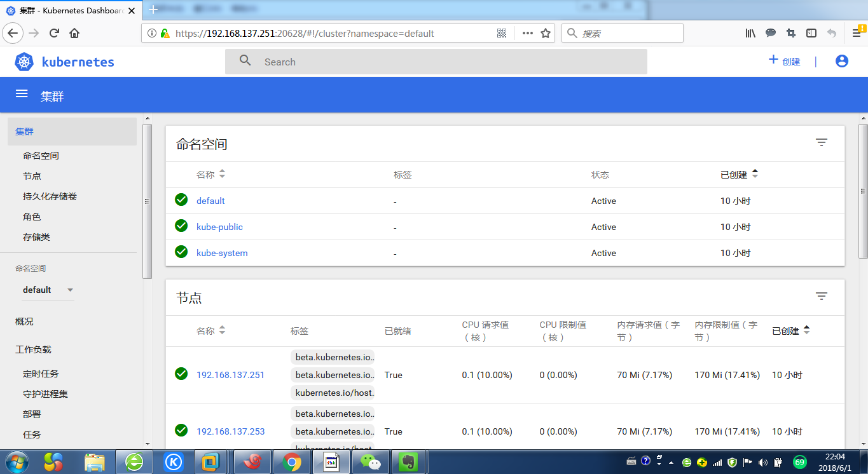This screenshot has width=868, height=474.
Task: Click green status check for default namespace
Action: coord(181,200)
